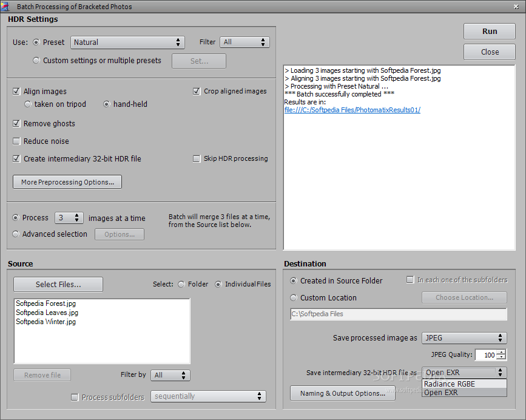
Task: Select the Preset radio button
Action: tap(36, 42)
